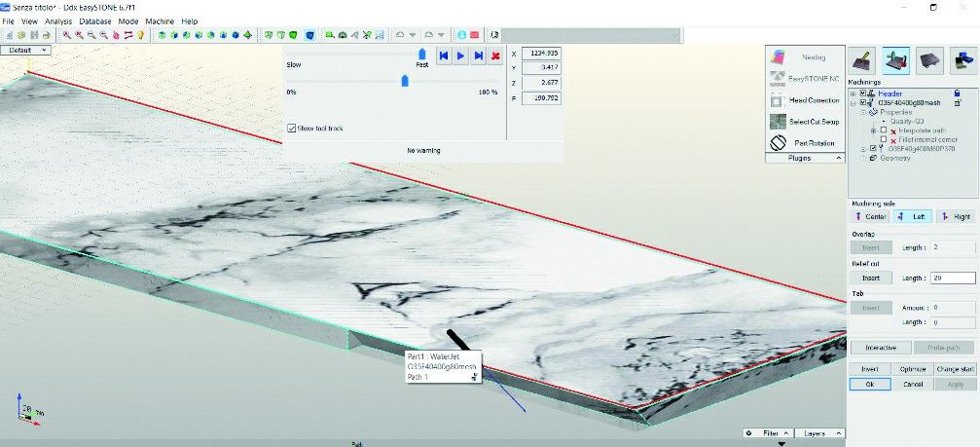
Task: Open the Help menu
Action: coord(190,21)
